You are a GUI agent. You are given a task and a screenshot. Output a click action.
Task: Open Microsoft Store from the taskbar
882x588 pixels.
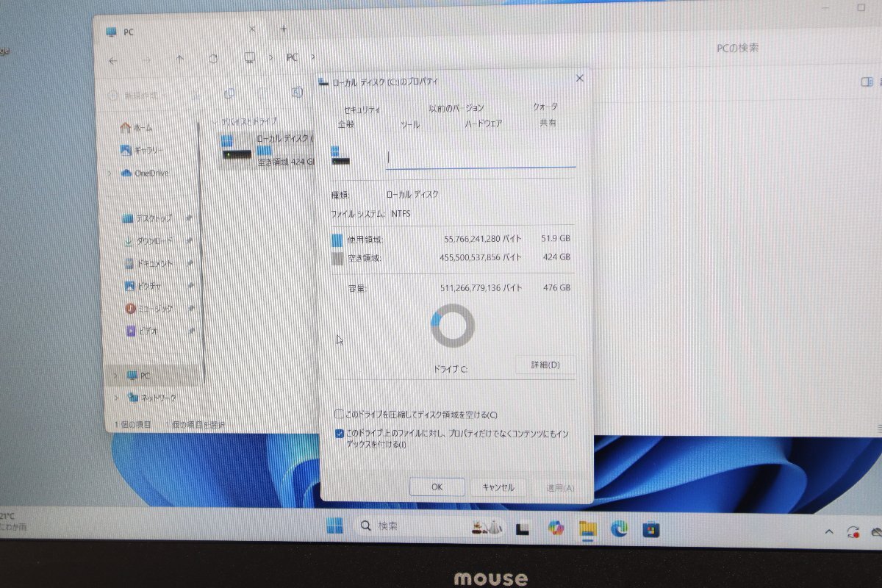pyautogui.click(x=650, y=528)
